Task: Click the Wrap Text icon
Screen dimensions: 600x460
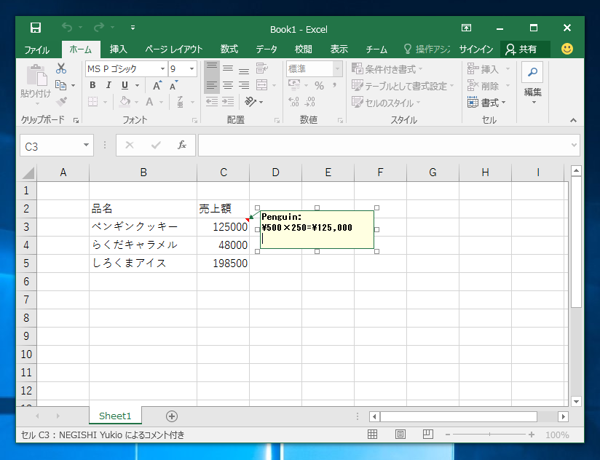Action: 262,69
